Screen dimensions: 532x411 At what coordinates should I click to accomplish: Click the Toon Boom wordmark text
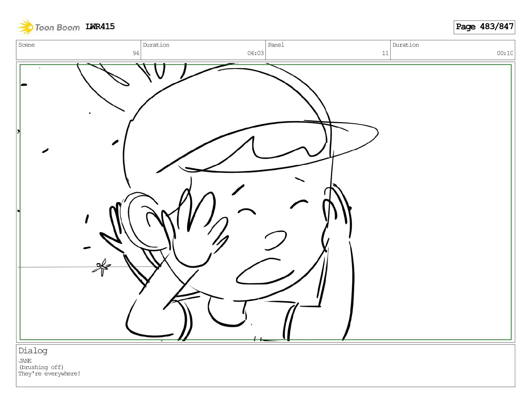[x=57, y=28]
